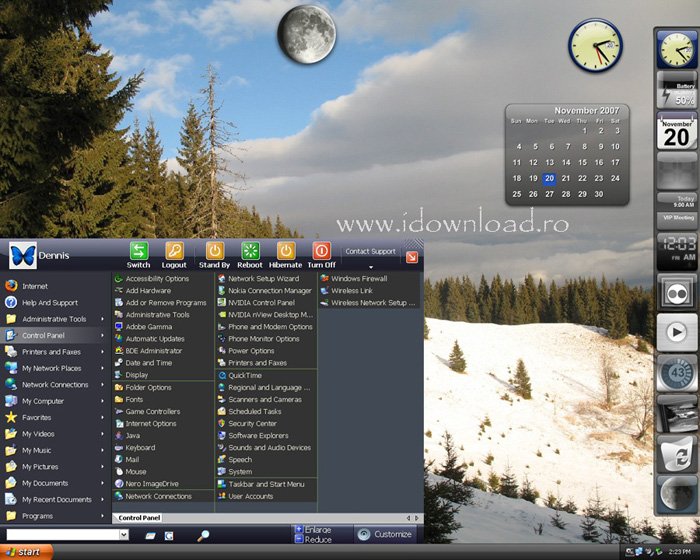This screenshot has width=700, height=560.
Task: Click the sidebar two-dot media widget
Action: 677,293
